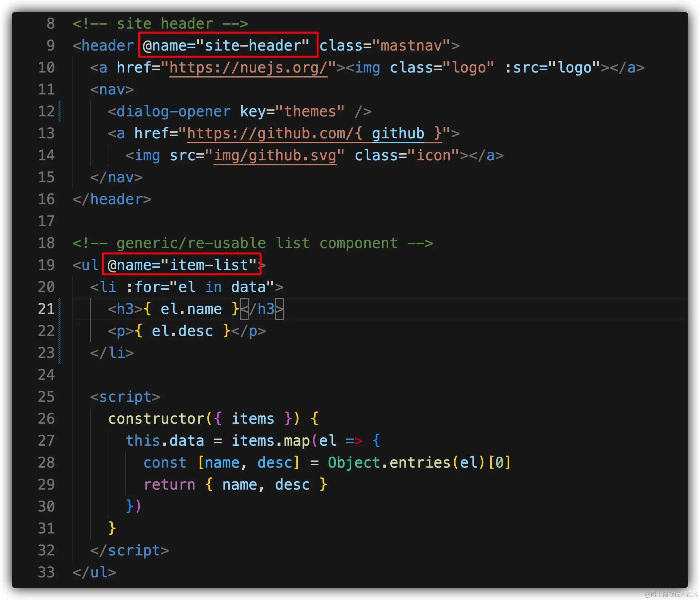Click the "mastnav" class value
This screenshot has height=600, width=700.
411,46
